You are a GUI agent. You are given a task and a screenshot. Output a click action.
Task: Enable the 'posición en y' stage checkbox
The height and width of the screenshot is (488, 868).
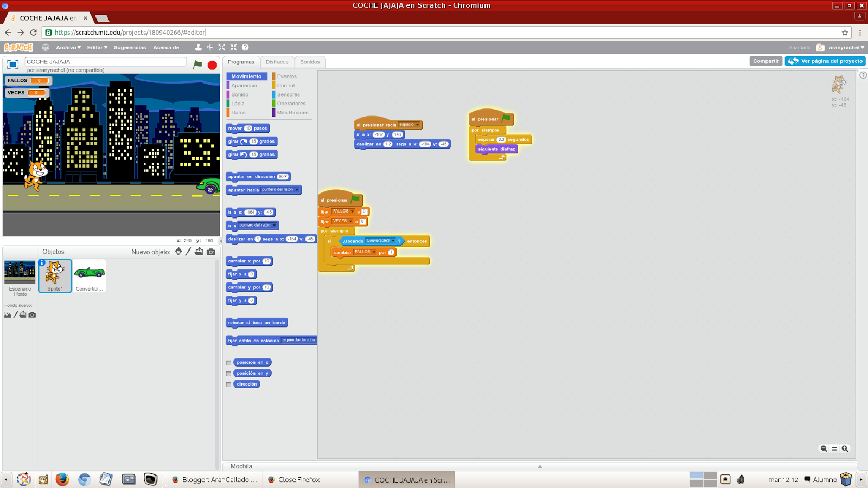coord(228,373)
